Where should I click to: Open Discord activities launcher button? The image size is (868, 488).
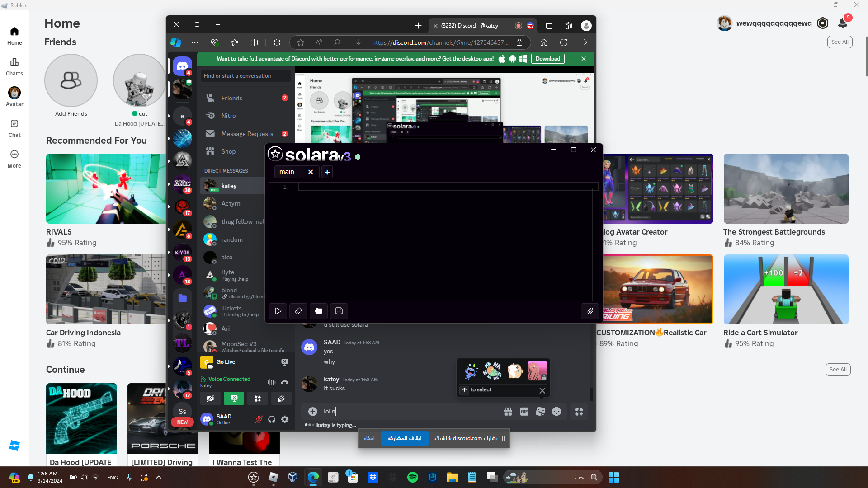[258, 399]
